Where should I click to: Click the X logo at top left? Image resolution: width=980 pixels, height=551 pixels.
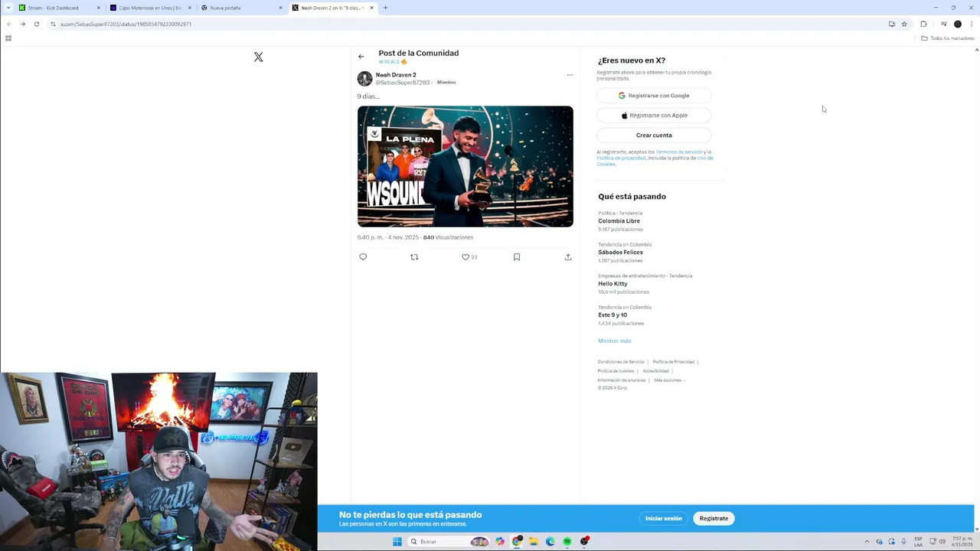coord(258,57)
